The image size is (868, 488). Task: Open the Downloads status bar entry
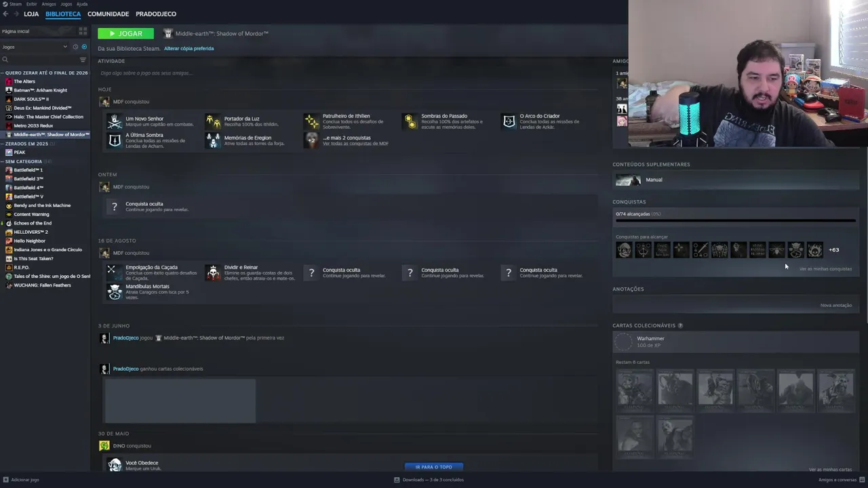coord(429,480)
